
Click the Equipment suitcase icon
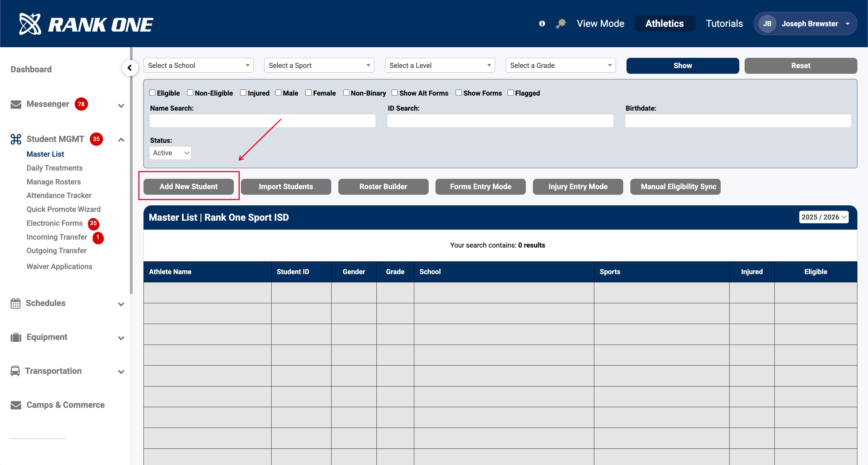click(16, 337)
